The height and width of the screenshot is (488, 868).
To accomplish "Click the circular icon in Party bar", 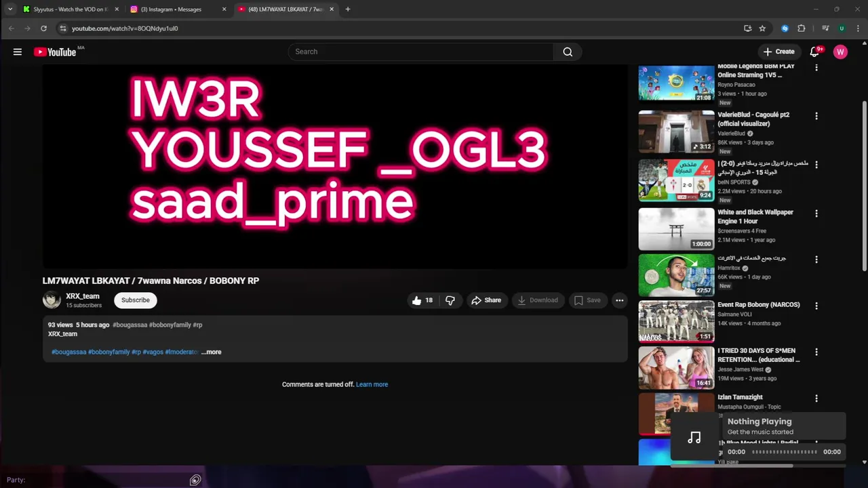I will pyautogui.click(x=195, y=480).
